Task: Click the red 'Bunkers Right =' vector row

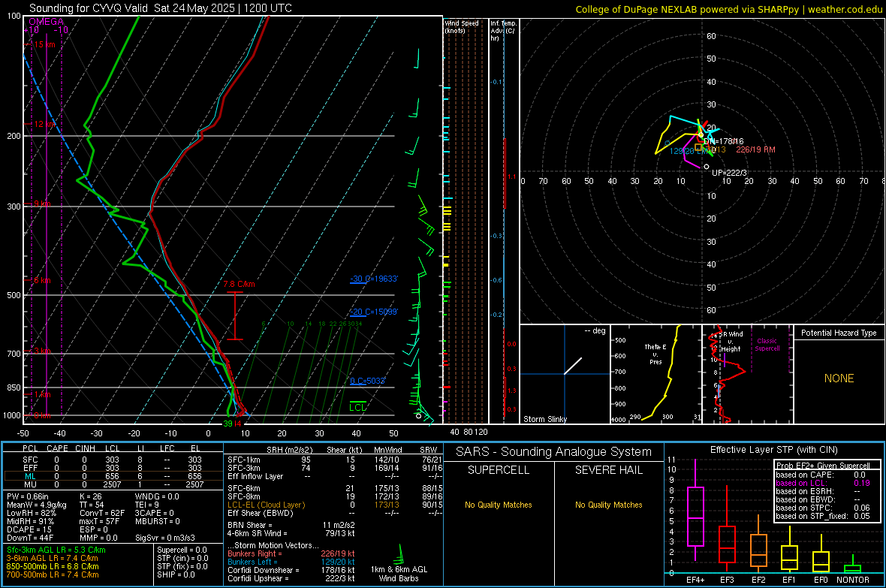Action: [x=291, y=553]
